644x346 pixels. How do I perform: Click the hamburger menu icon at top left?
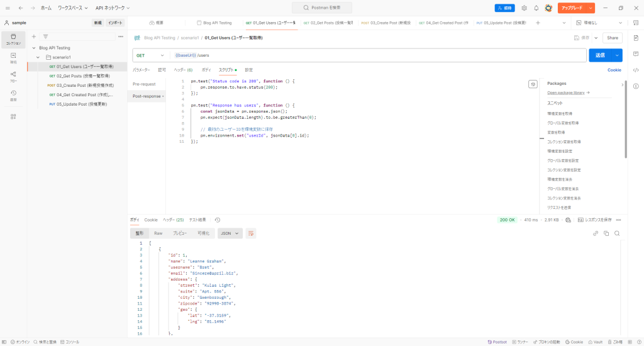click(8, 8)
